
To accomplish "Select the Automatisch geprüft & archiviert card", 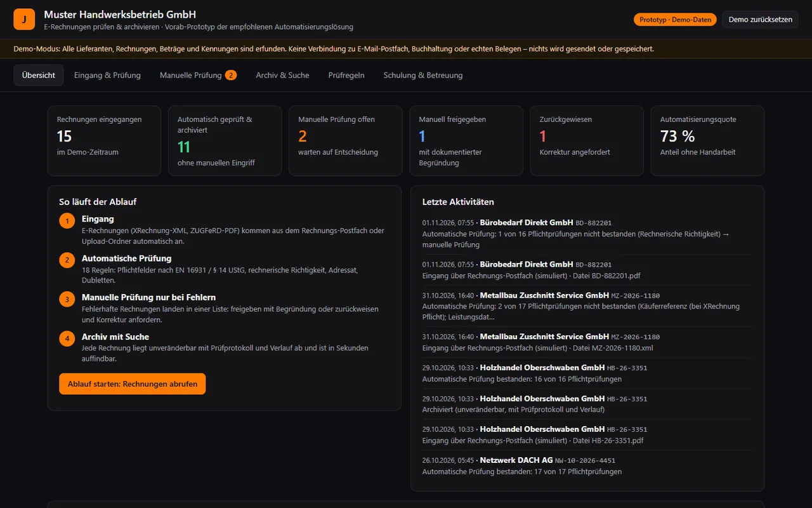I will tap(225, 140).
